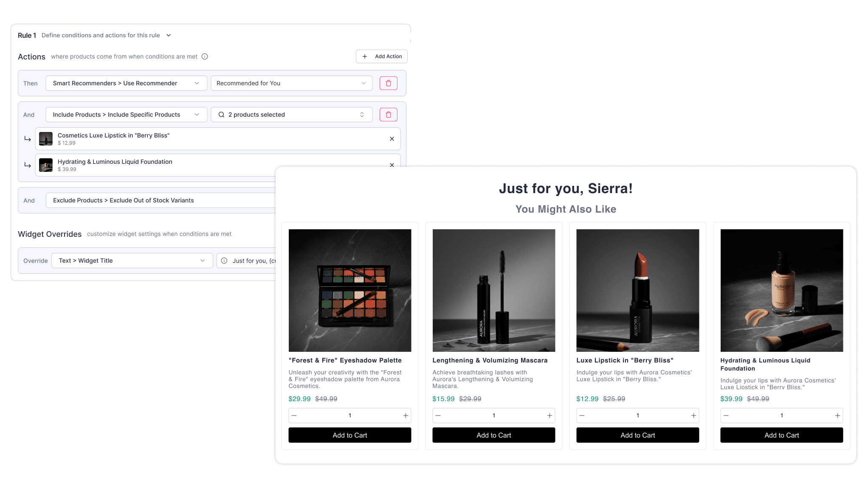868x488 pixels.
Task: Click the info icon beside the widget title override
Action: point(224,261)
